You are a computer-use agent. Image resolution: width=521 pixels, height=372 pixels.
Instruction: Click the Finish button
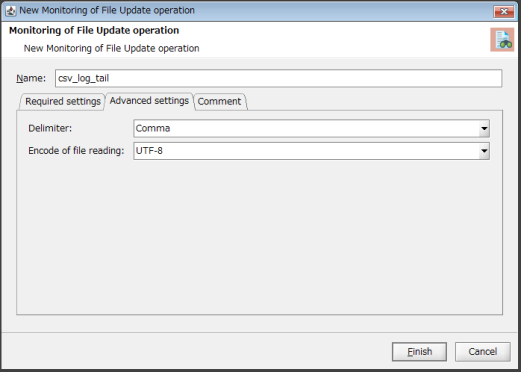pyautogui.click(x=419, y=352)
